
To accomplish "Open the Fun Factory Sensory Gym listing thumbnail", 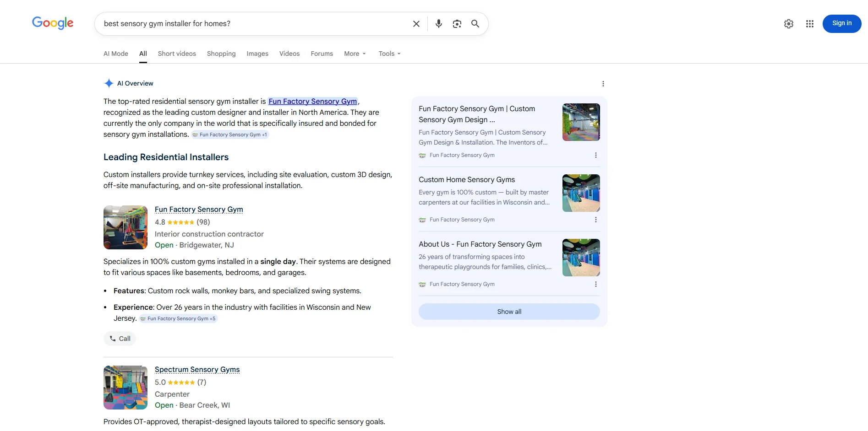I will [x=126, y=227].
